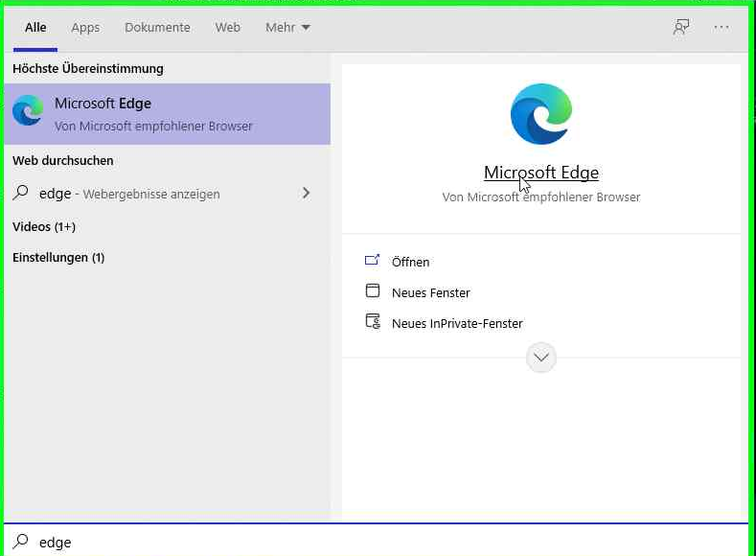Image resolution: width=756 pixels, height=556 pixels.
Task: Click into the search box containing edge
Action: tap(376, 541)
